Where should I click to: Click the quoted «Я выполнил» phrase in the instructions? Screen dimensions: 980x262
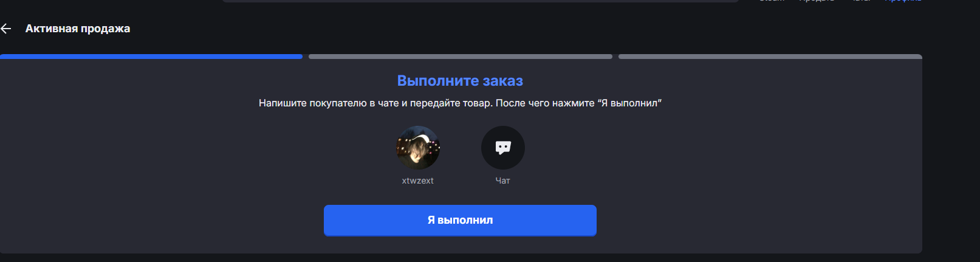tap(629, 103)
